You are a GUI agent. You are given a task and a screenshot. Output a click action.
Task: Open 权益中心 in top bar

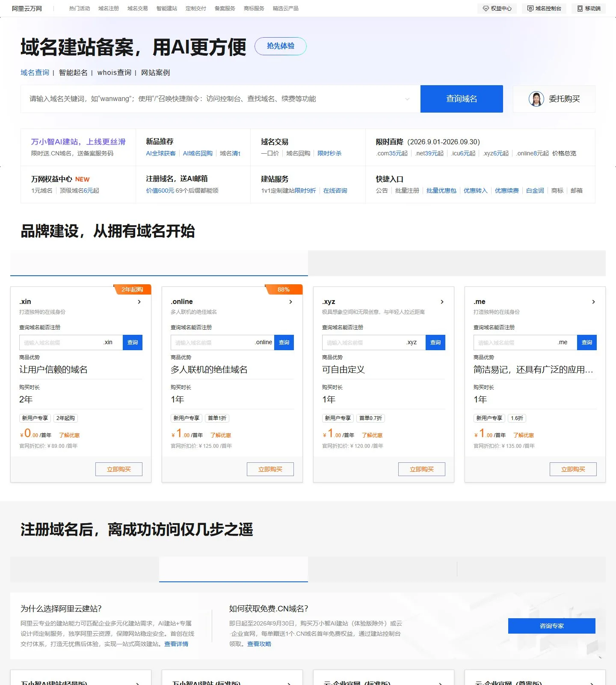497,9
